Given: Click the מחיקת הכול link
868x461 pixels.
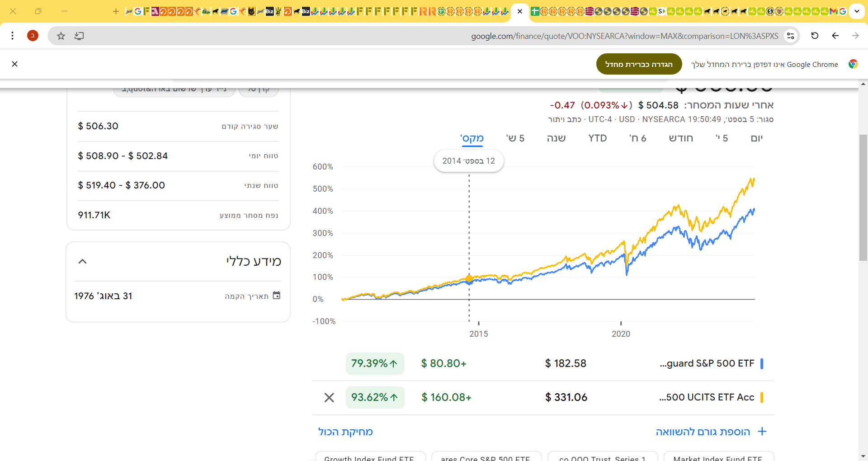Looking at the screenshot, I should tap(345, 432).
